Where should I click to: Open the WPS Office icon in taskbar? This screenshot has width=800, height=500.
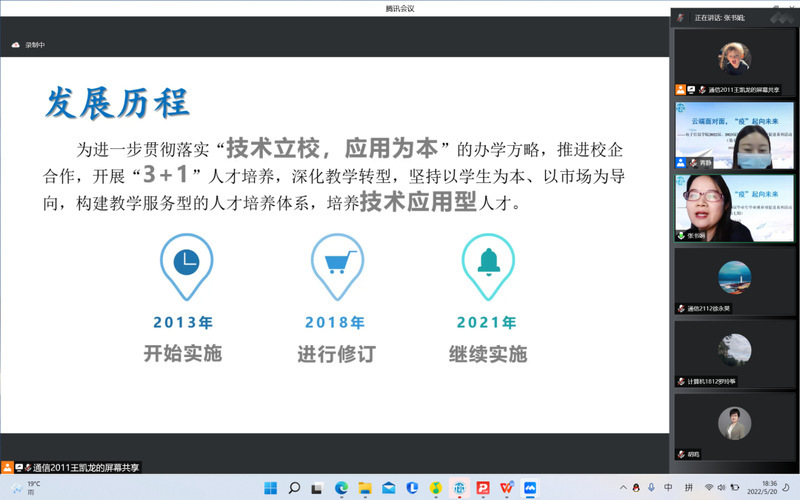click(507, 488)
